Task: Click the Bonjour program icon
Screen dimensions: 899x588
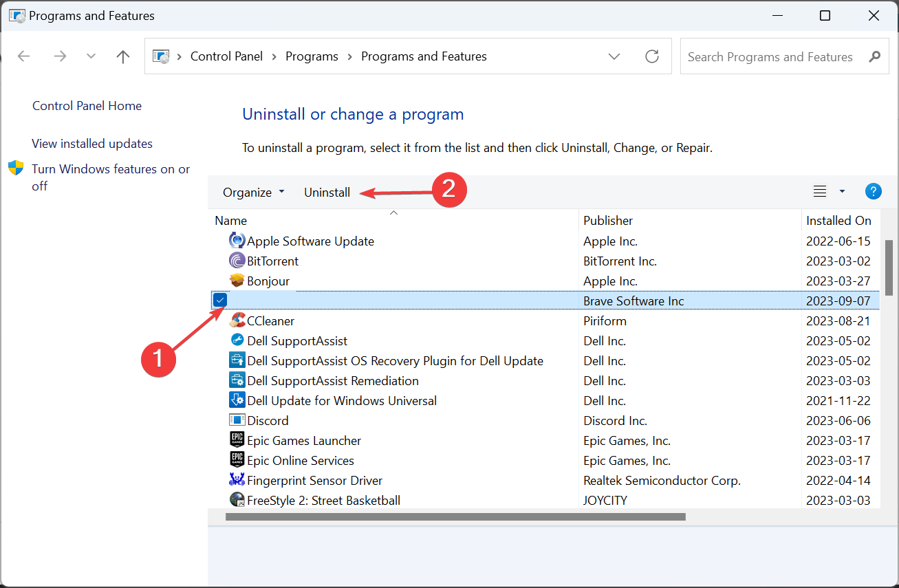Action: [237, 281]
